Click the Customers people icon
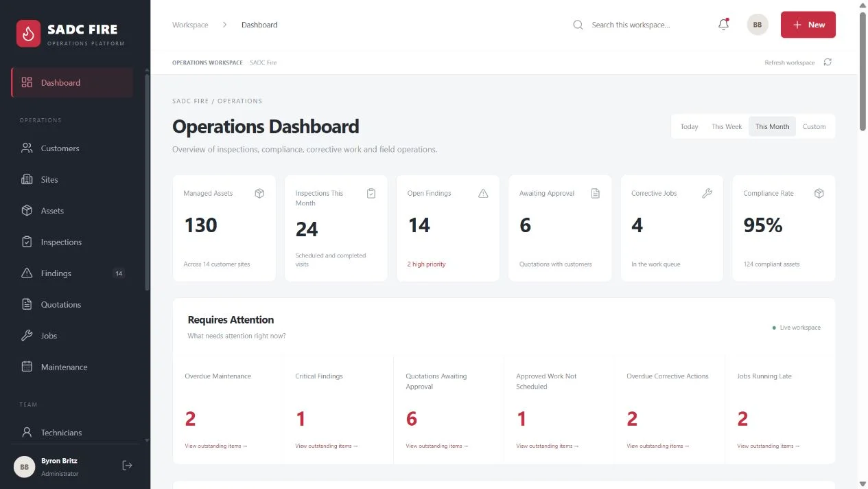868x489 pixels. pyautogui.click(x=27, y=148)
